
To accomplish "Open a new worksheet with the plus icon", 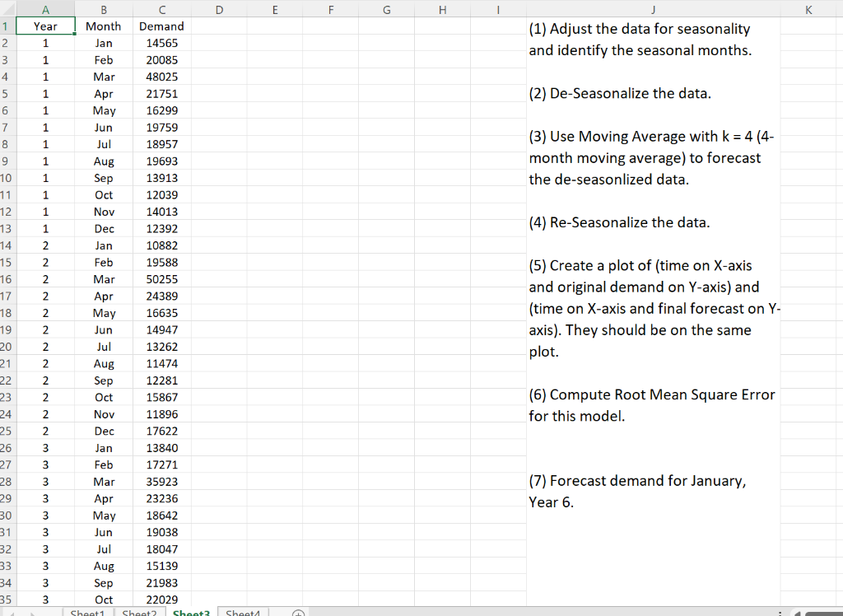I will (296, 613).
